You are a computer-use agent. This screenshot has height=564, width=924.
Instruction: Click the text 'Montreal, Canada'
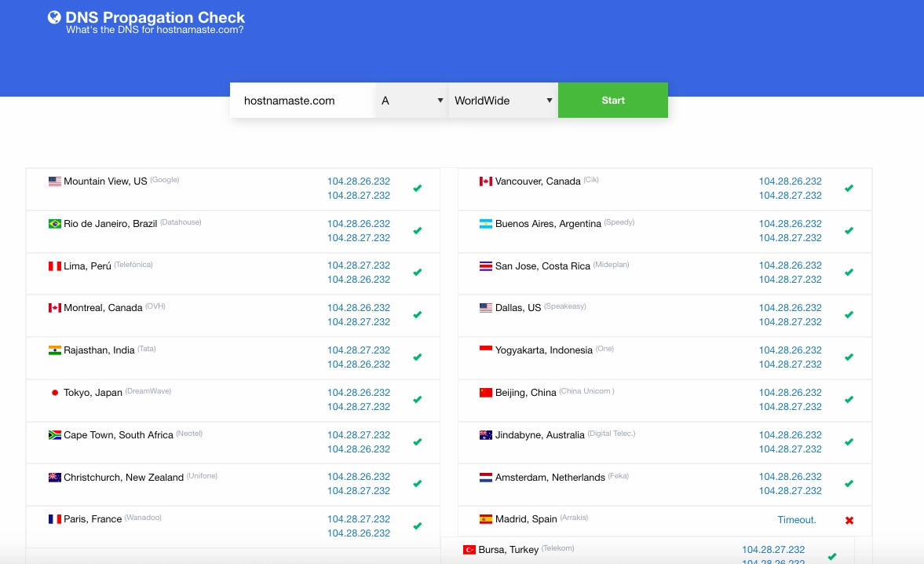(x=103, y=308)
